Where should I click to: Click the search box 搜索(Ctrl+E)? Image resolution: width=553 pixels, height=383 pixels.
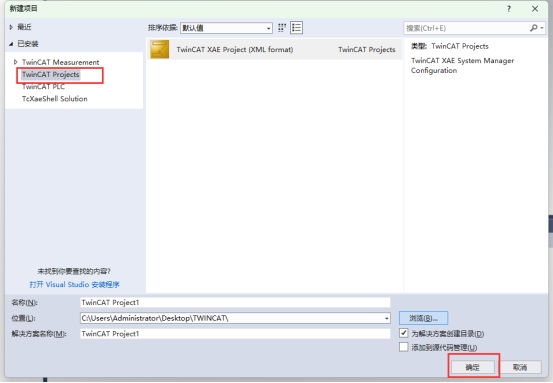pos(466,28)
